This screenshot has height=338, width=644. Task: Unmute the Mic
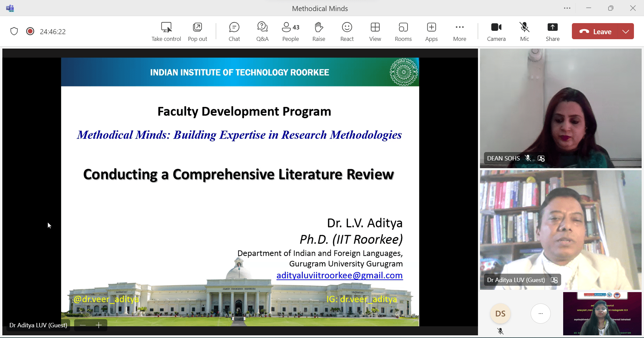(x=525, y=31)
